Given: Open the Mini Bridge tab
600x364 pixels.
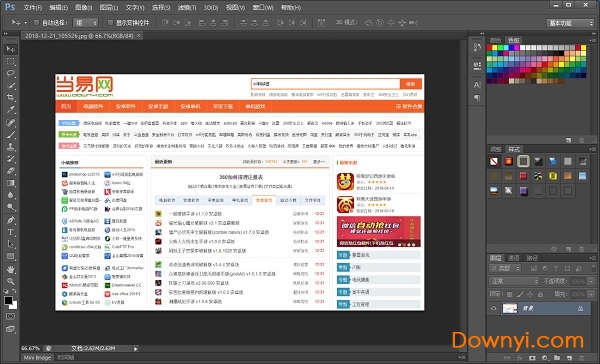Looking at the screenshot, I should [37, 357].
